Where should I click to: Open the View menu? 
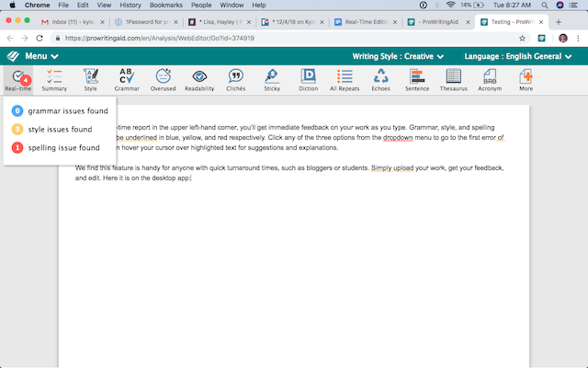(104, 5)
